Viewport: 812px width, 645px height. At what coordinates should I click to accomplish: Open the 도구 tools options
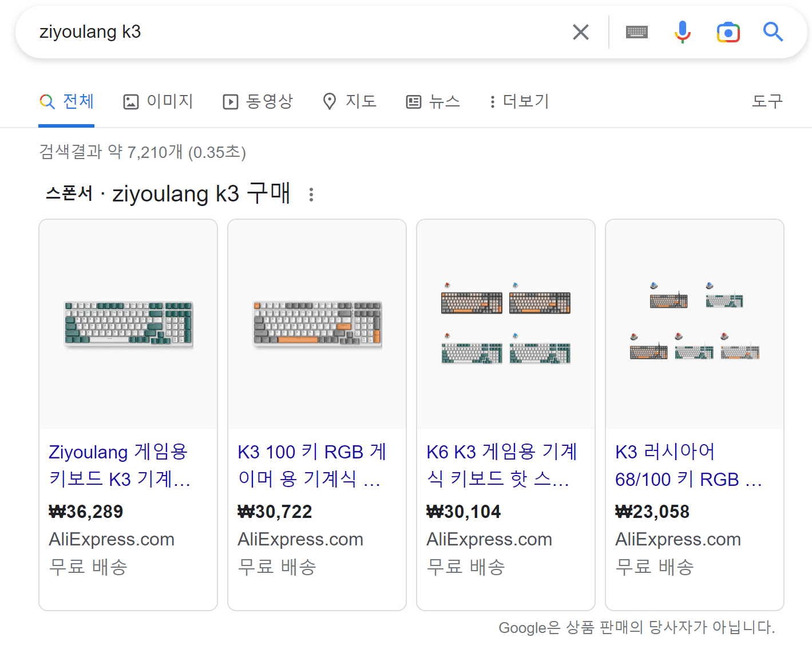(x=767, y=101)
